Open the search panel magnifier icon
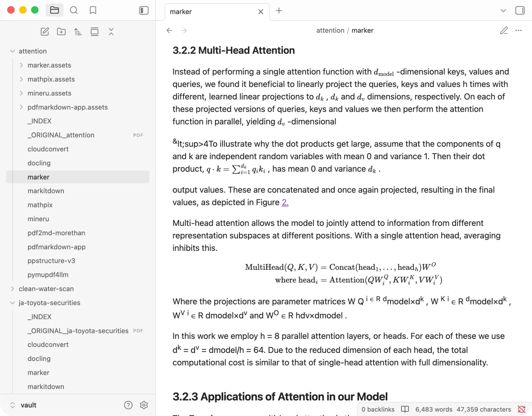The image size is (532, 416). [x=74, y=10]
